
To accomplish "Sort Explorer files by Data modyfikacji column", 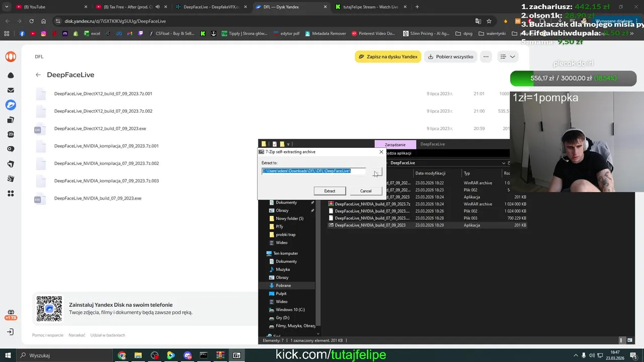I will [430, 173].
